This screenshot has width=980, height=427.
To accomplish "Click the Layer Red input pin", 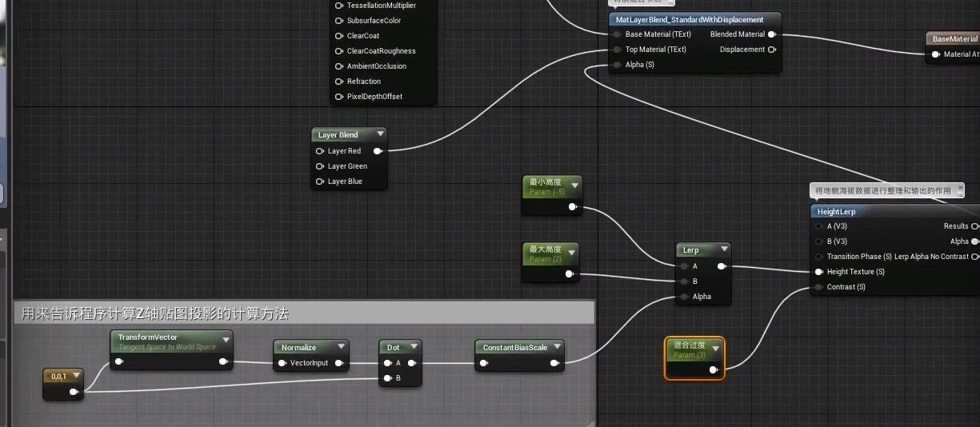I will [x=320, y=150].
